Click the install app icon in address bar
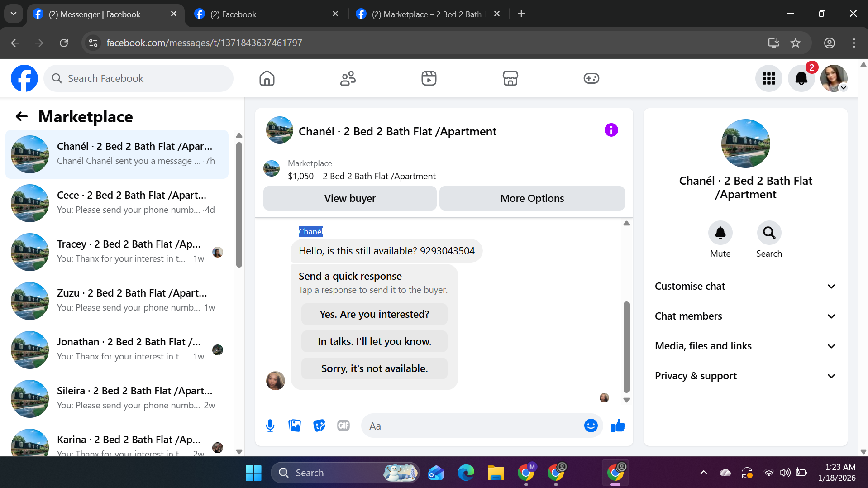Screen dimensions: 868x488 click(x=773, y=43)
